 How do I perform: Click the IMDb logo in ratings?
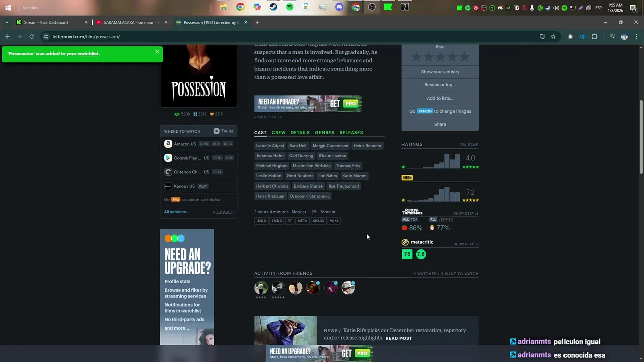(x=407, y=178)
